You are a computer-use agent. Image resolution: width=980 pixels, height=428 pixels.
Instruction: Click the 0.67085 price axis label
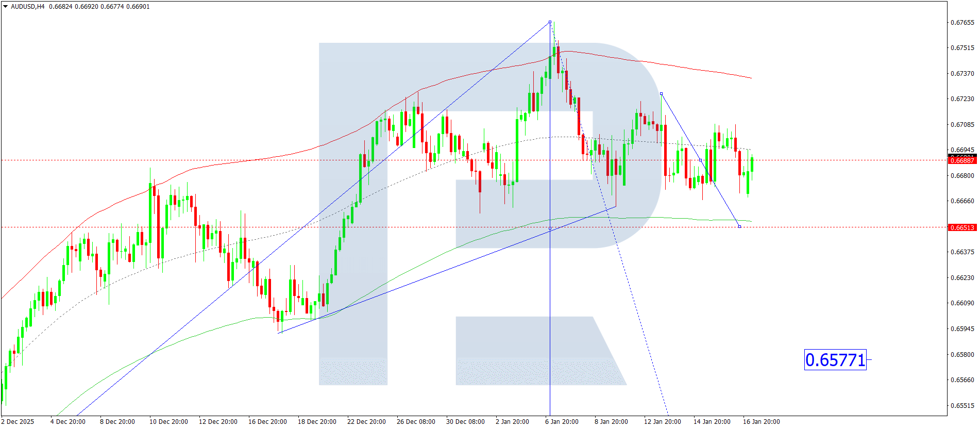(962, 125)
